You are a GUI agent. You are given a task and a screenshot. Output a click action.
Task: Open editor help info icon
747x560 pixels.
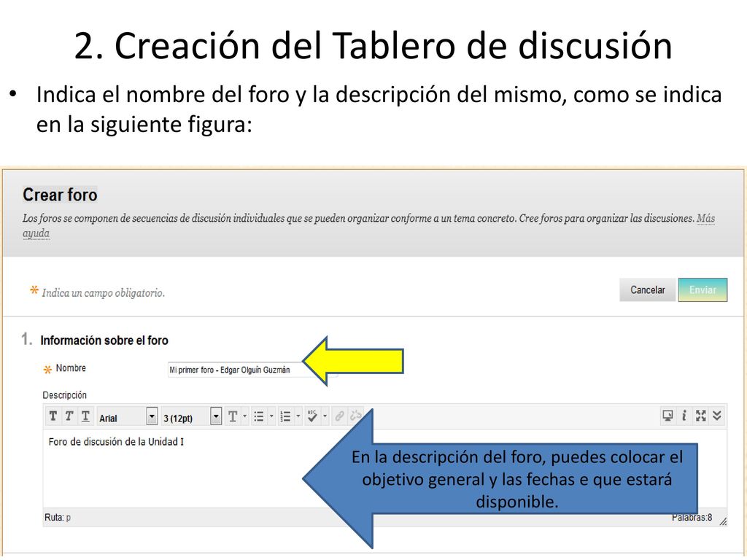684,416
